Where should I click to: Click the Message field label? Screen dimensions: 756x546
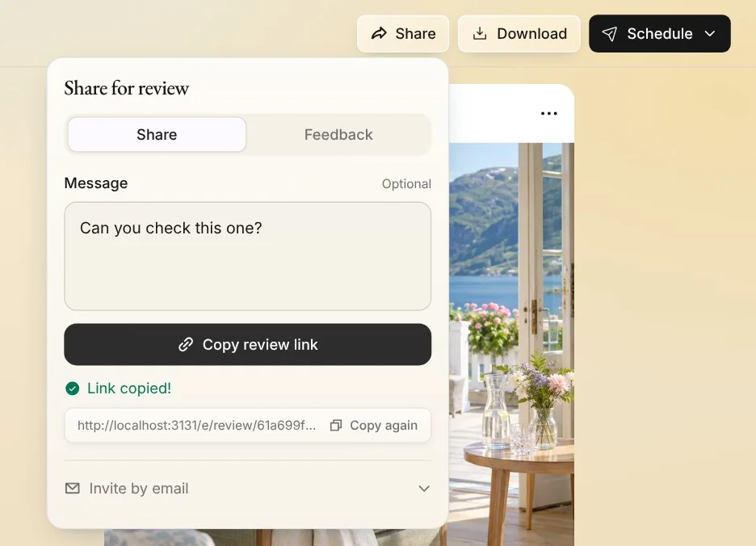(96, 183)
